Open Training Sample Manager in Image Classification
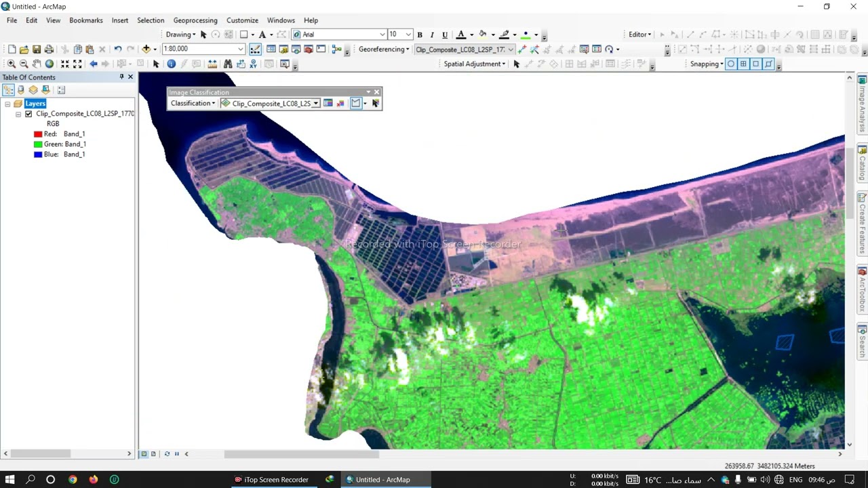 [x=328, y=103]
